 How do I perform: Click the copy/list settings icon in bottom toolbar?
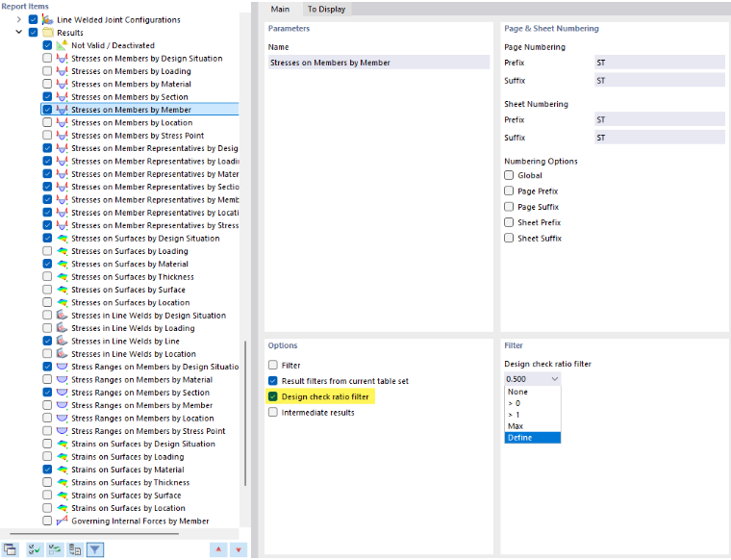click(75, 549)
